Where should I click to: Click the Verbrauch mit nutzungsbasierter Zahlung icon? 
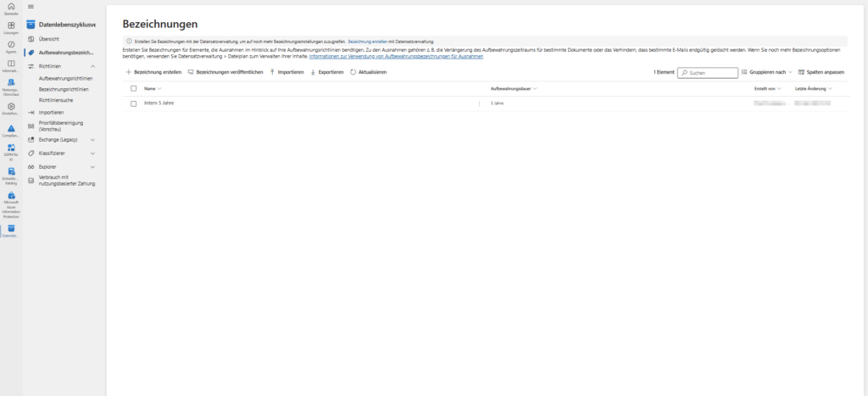pos(31,180)
